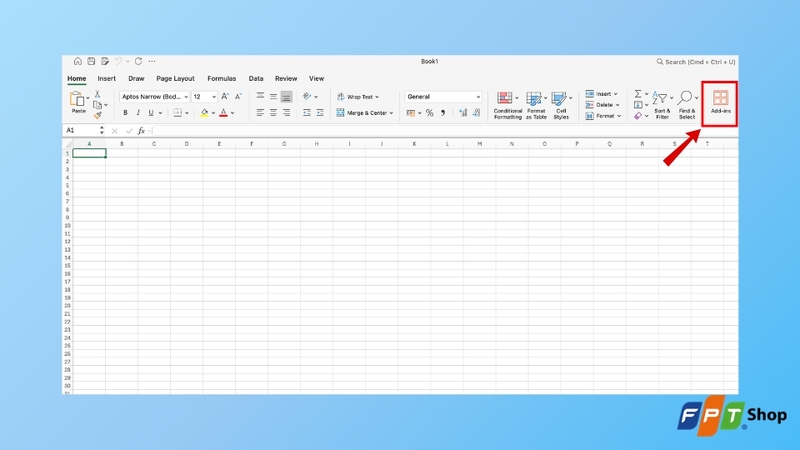
Task: Open the fill color dropdown arrow
Action: pos(213,113)
